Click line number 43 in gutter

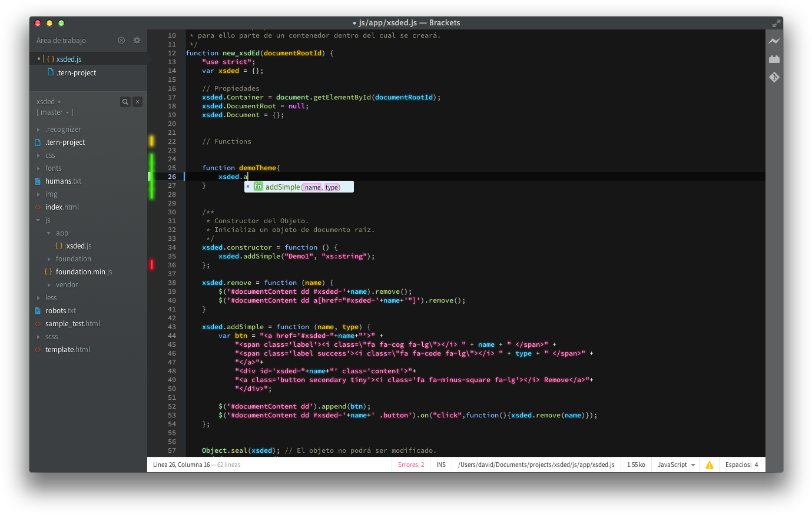click(x=172, y=327)
